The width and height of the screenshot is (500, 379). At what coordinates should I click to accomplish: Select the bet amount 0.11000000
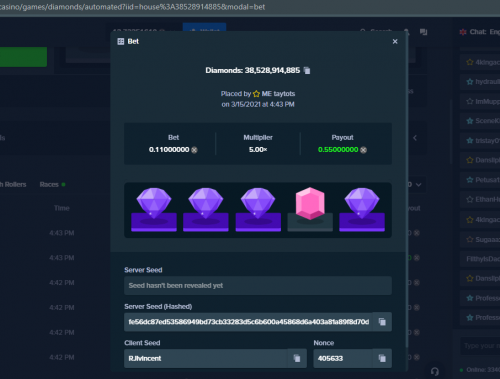click(x=169, y=150)
